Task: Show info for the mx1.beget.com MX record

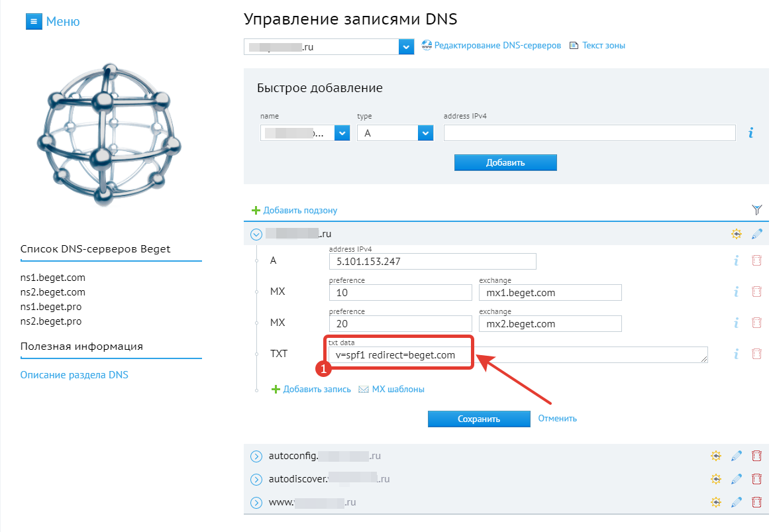Action: (736, 292)
